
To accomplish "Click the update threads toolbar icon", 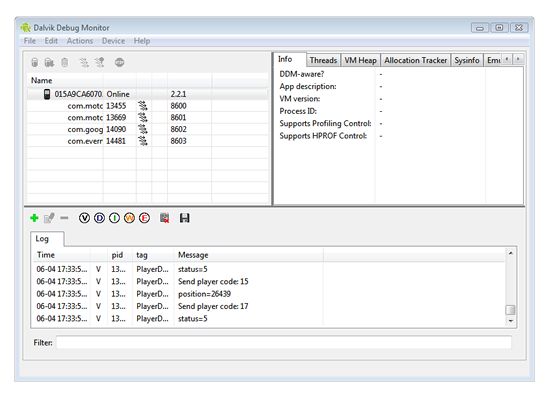I will tap(84, 62).
